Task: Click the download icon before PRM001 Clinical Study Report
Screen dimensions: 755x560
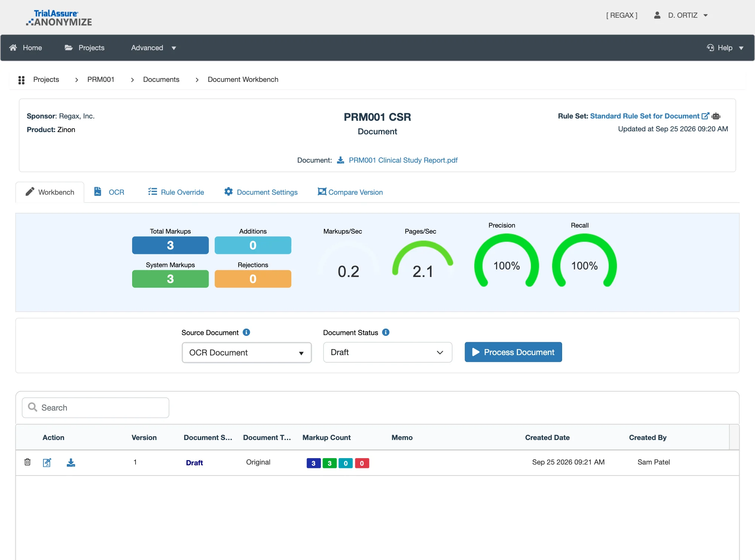Action: pyautogui.click(x=341, y=160)
